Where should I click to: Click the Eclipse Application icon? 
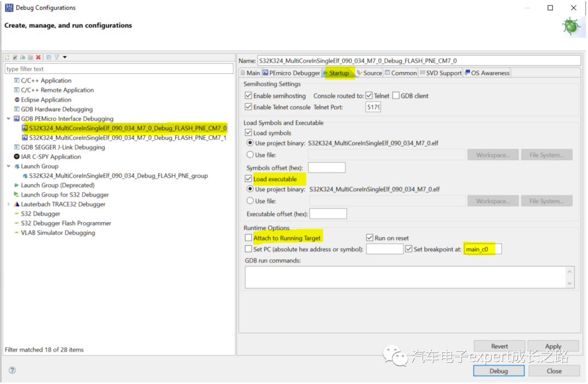[x=16, y=100]
